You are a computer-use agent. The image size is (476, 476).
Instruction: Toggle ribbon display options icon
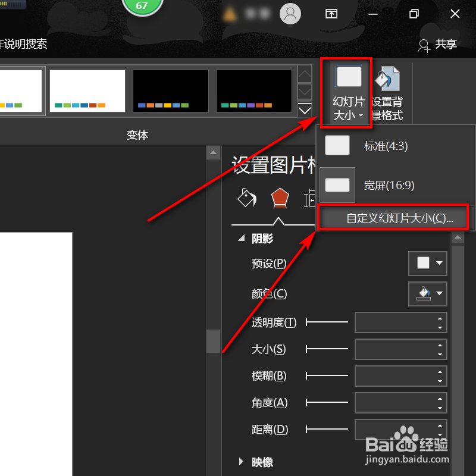[x=331, y=14]
